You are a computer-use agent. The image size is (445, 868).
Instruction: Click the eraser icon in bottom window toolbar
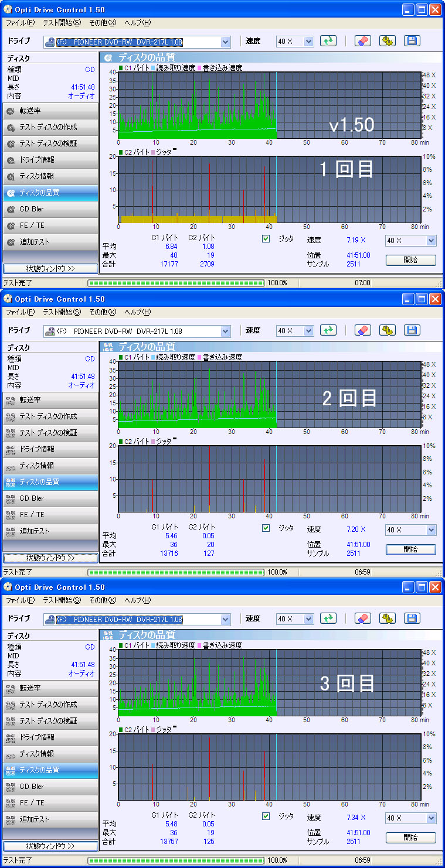tap(362, 618)
